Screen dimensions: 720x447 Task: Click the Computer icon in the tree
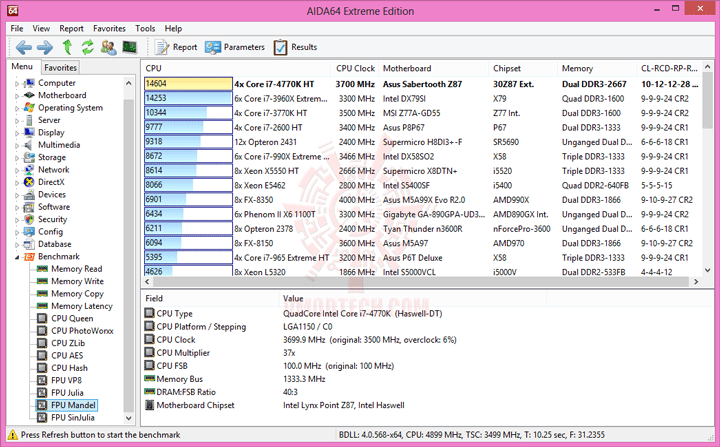click(x=29, y=83)
